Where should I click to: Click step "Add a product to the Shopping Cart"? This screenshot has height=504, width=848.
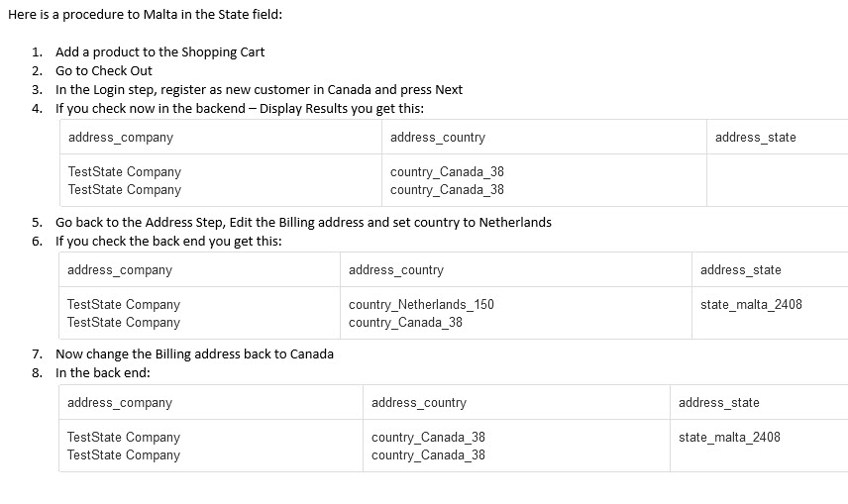tap(159, 51)
